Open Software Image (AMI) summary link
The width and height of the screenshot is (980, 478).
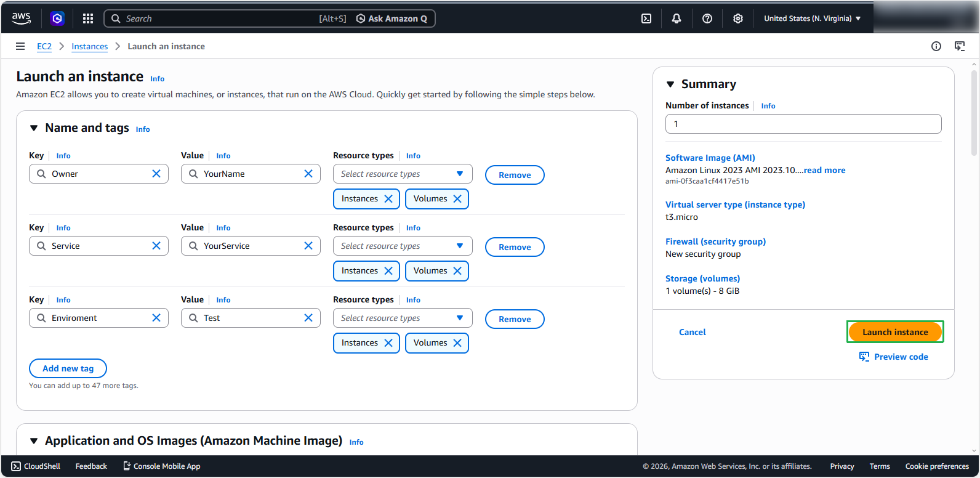point(710,158)
